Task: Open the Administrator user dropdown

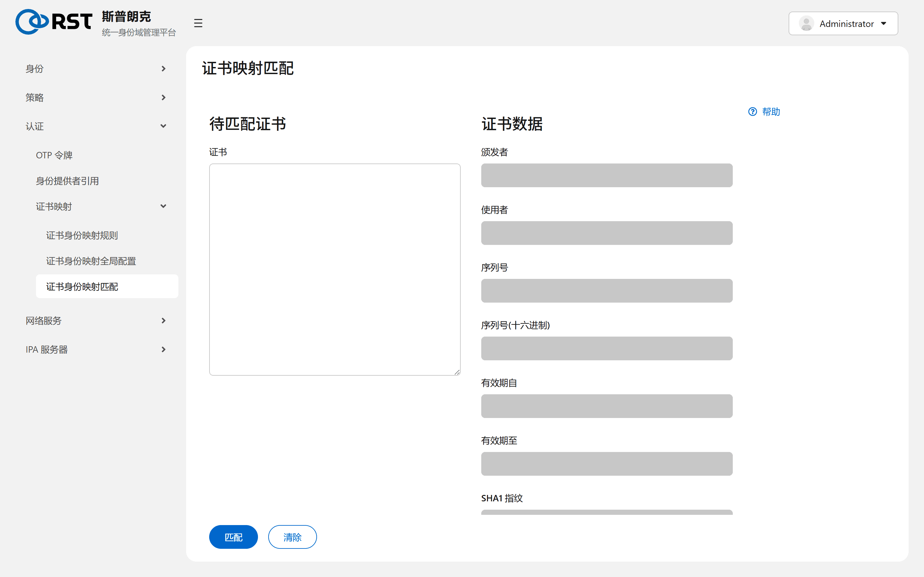Action: pos(843,24)
